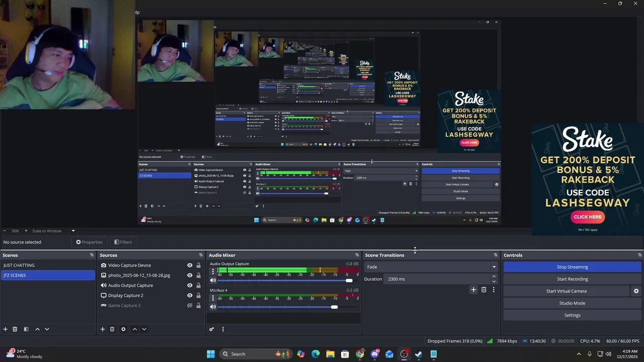644x362 pixels.
Task: Click the Stop Streaming button
Action: point(572,267)
